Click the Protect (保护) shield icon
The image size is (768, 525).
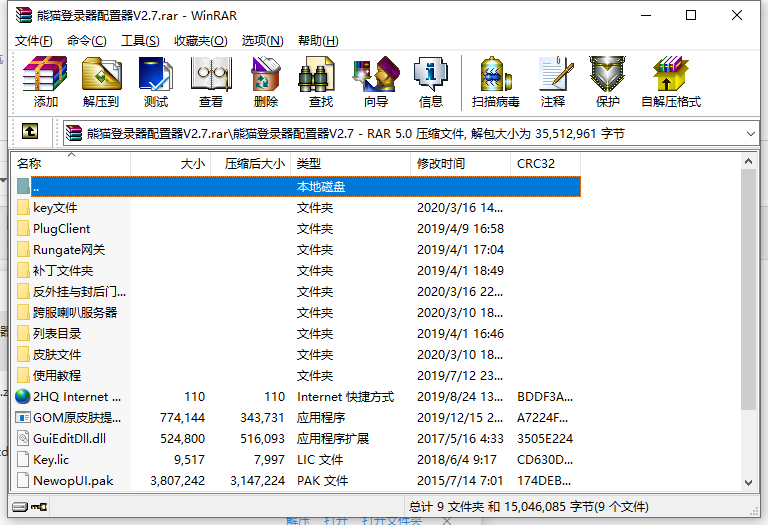click(x=607, y=73)
